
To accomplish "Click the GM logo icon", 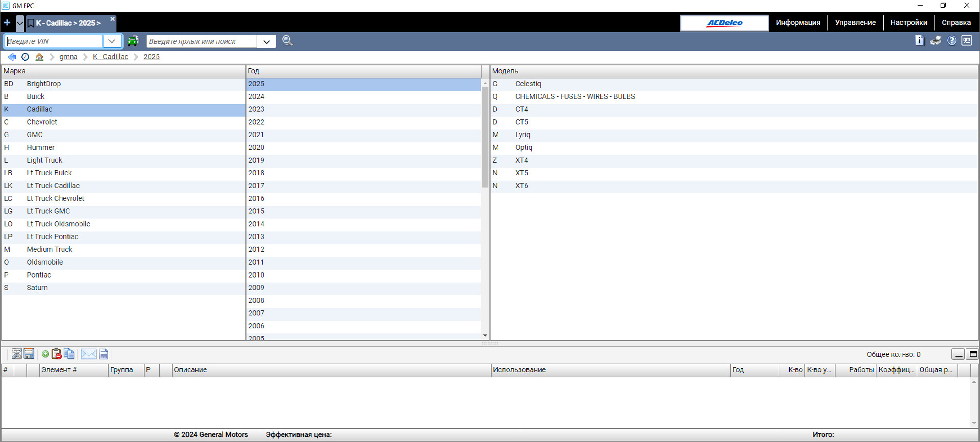I will click(x=967, y=40).
